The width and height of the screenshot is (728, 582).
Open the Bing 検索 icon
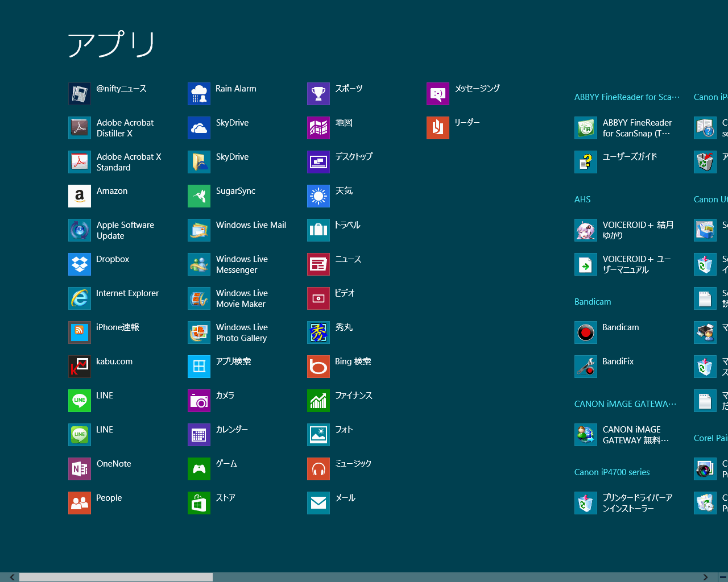[x=318, y=367]
